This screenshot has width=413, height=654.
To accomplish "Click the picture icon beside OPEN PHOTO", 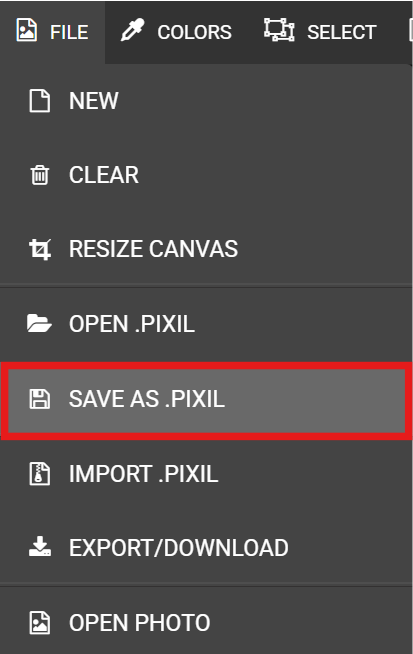I will [40, 623].
